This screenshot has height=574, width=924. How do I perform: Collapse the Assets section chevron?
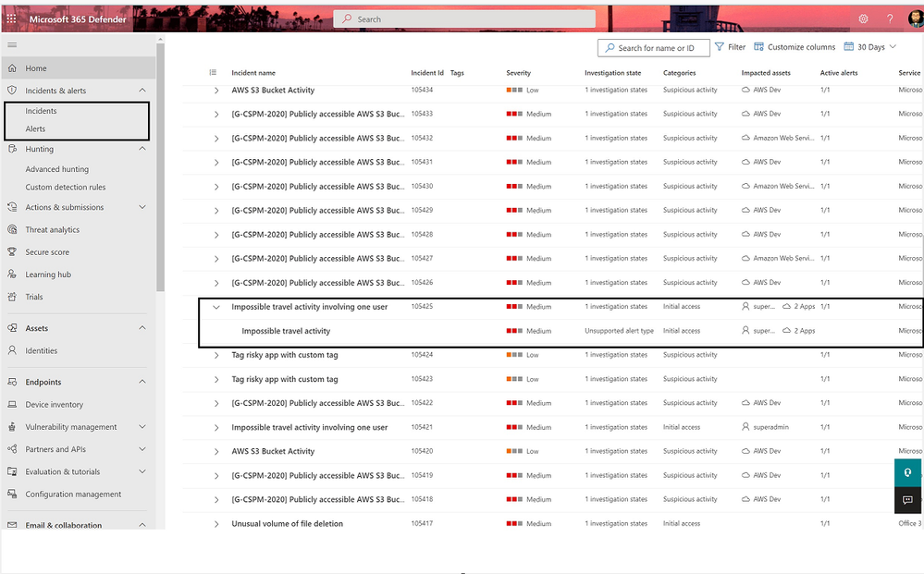142,327
